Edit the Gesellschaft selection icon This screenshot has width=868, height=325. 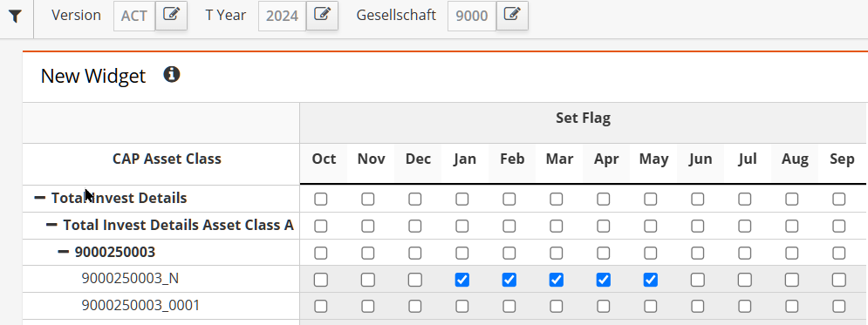(x=512, y=15)
